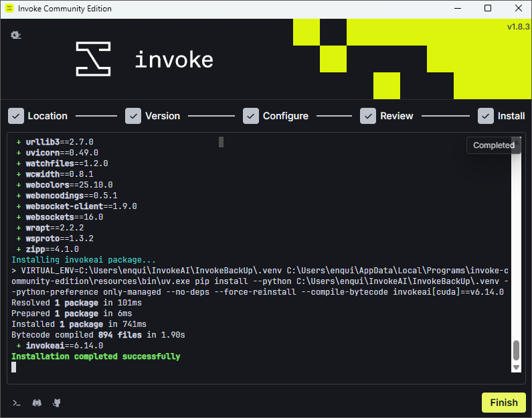
Task: Click the 'invokeai==6.14.0' line
Action: tap(60, 346)
